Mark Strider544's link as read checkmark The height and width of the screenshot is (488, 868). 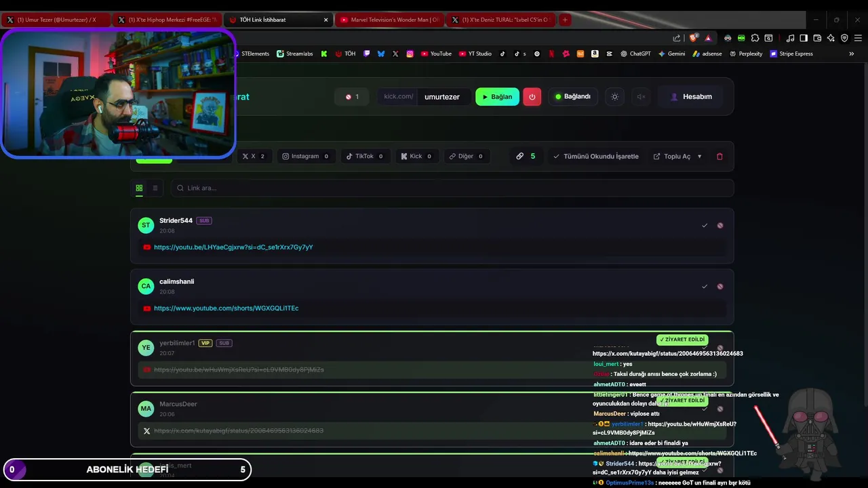(x=705, y=225)
